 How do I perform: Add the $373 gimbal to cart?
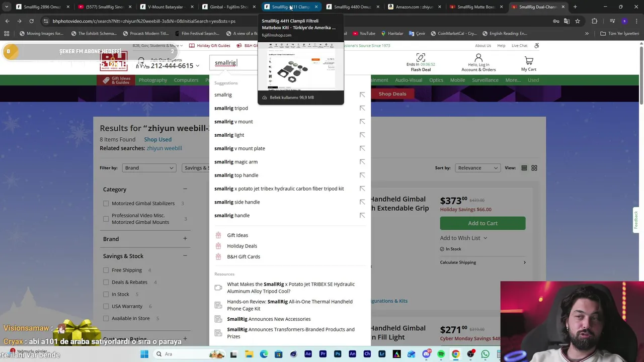(482, 223)
